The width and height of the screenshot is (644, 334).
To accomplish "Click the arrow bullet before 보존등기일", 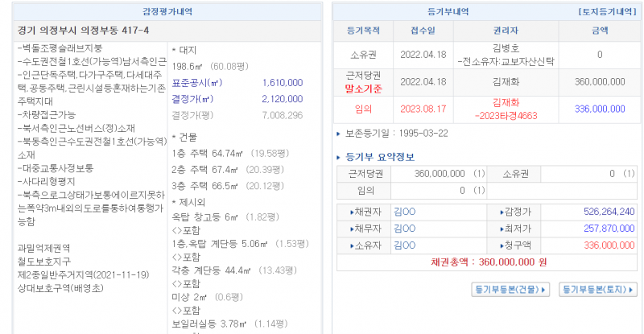I will click(x=337, y=133).
